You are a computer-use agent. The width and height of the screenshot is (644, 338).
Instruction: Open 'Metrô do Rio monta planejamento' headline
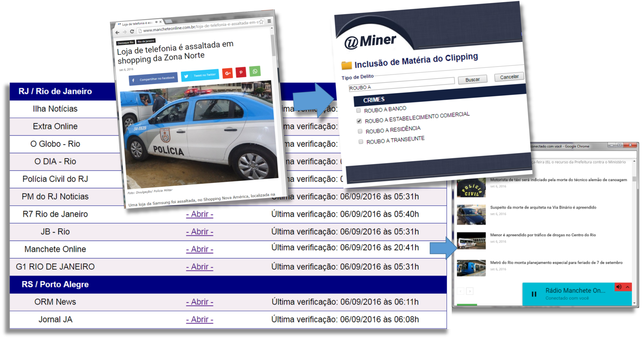click(556, 263)
